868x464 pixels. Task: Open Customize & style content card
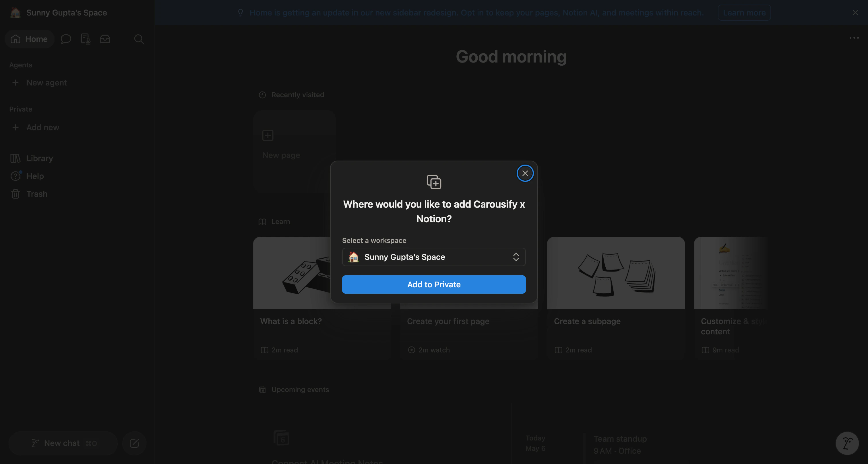click(731, 298)
